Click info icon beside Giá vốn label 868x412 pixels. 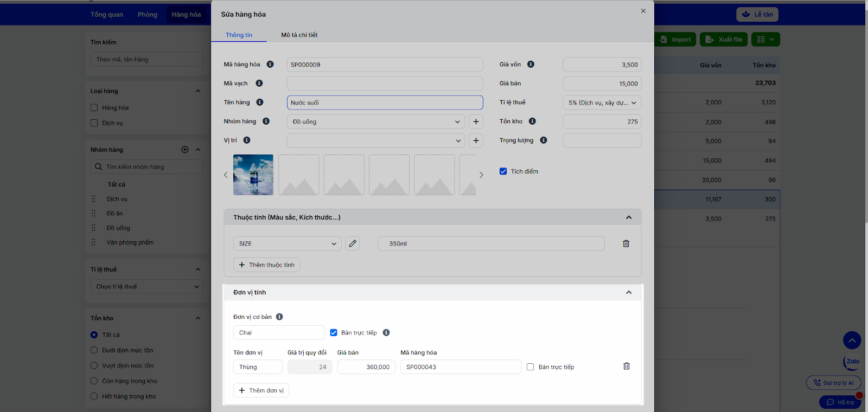click(531, 65)
